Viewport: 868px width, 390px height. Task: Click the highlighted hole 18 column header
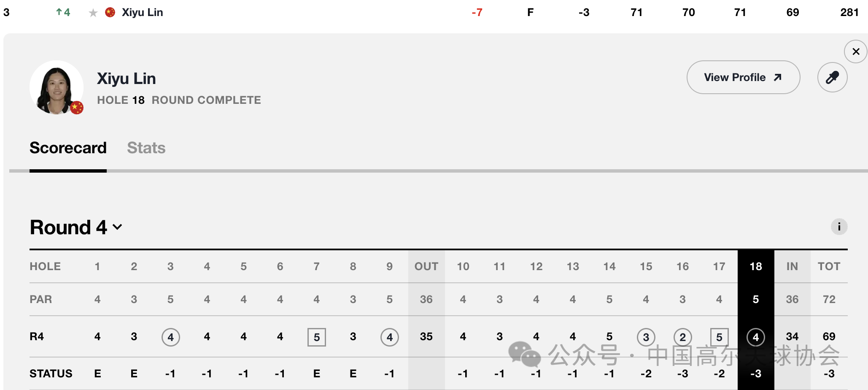point(755,266)
